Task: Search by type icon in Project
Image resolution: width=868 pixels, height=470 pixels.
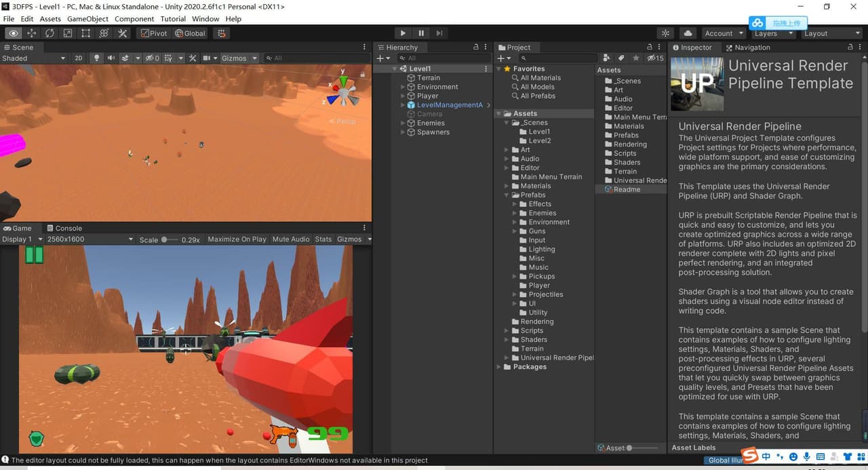Action: click(x=607, y=58)
